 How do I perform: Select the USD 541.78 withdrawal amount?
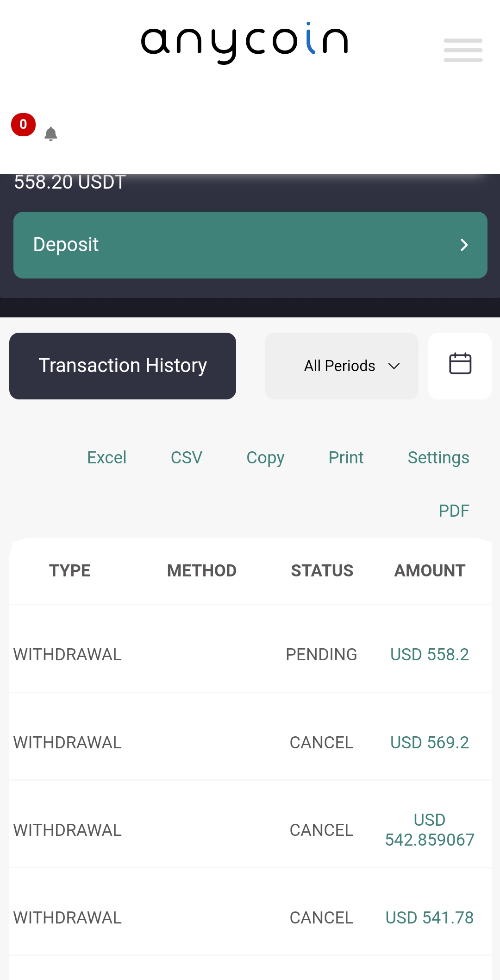(x=430, y=918)
